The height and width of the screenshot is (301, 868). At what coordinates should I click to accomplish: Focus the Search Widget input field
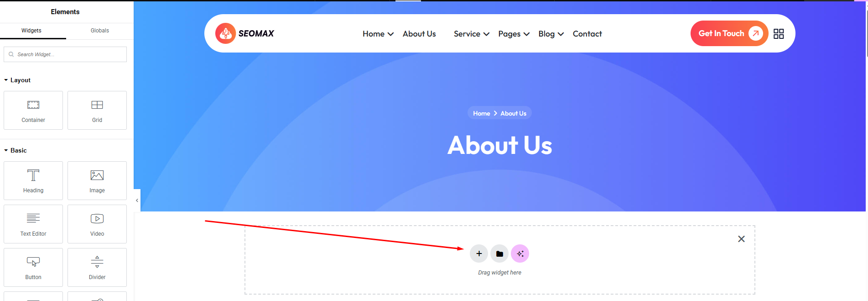pos(65,54)
